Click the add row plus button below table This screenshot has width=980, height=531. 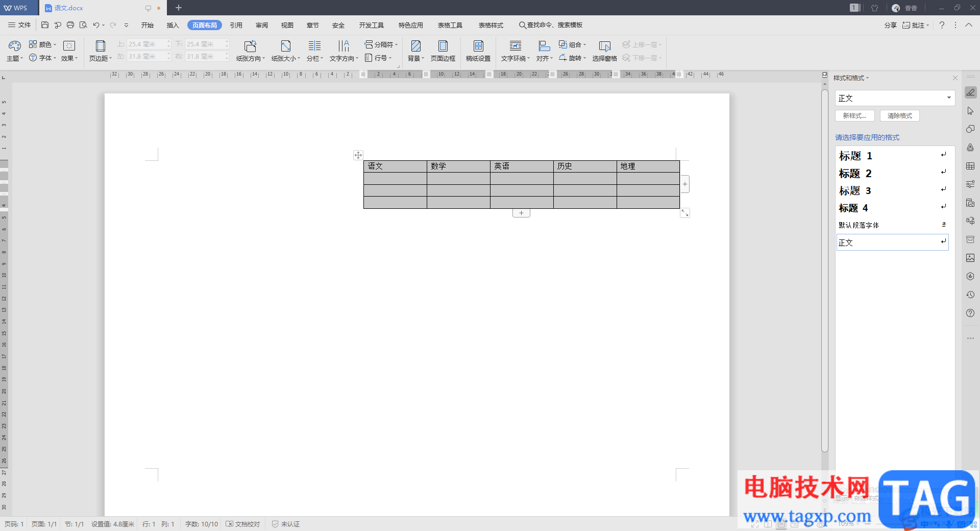[521, 213]
